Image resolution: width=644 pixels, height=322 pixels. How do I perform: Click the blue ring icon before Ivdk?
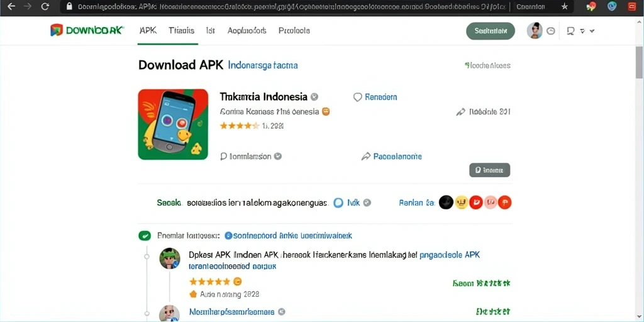[x=338, y=203]
